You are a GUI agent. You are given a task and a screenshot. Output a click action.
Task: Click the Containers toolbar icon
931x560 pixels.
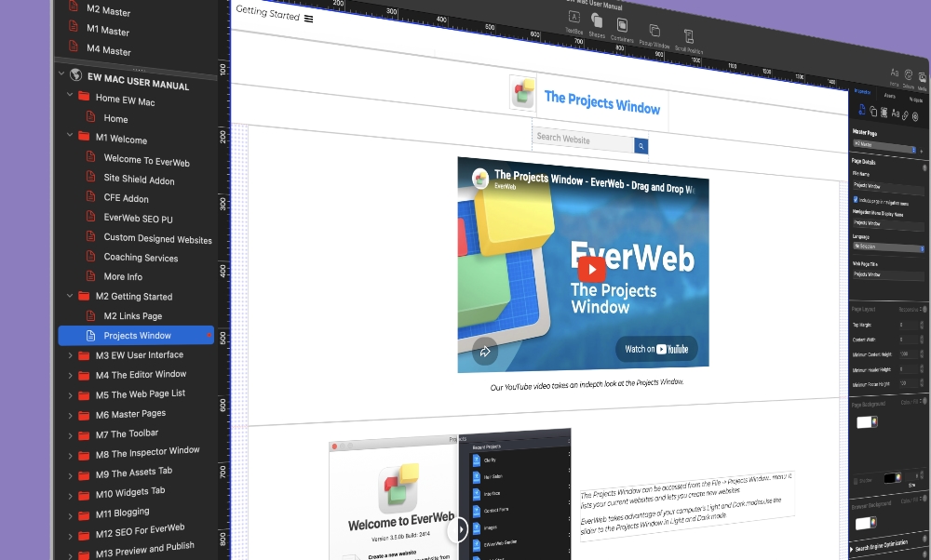click(x=622, y=27)
